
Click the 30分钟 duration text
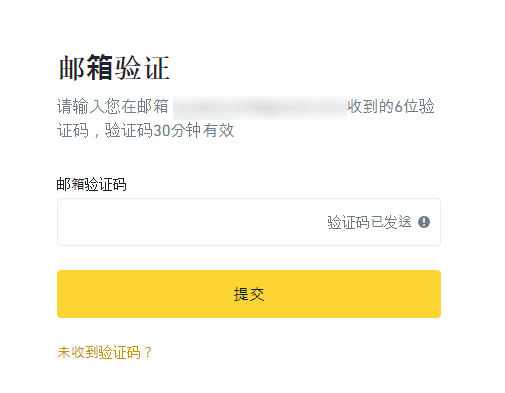[x=177, y=130]
